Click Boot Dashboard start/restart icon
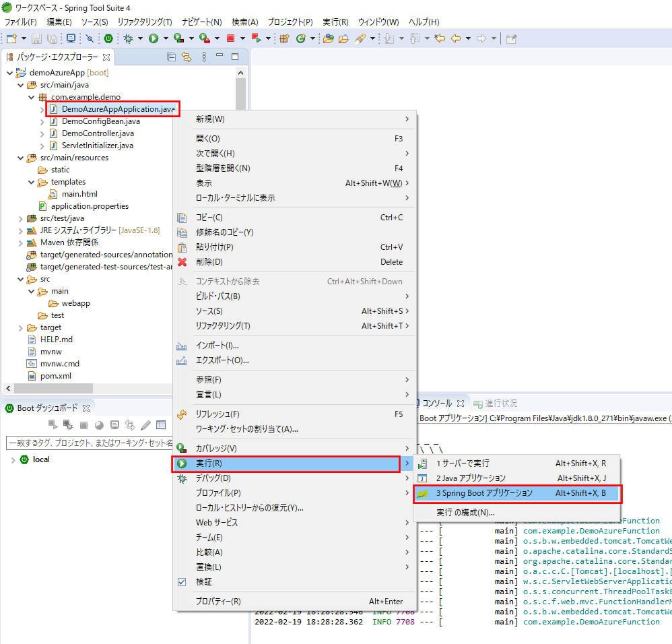The width and height of the screenshot is (672, 644). [53, 425]
